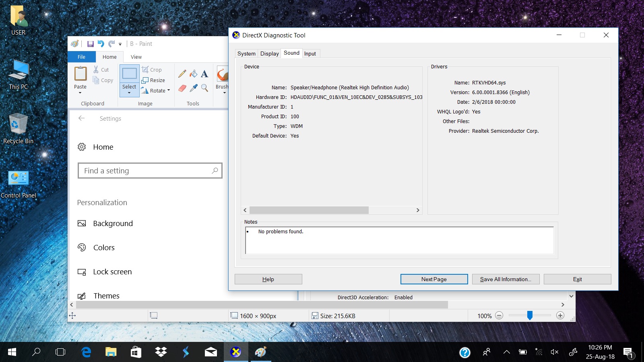Click the Find a setting search box
The width and height of the screenshot is (644, 362).
point(150,171)
